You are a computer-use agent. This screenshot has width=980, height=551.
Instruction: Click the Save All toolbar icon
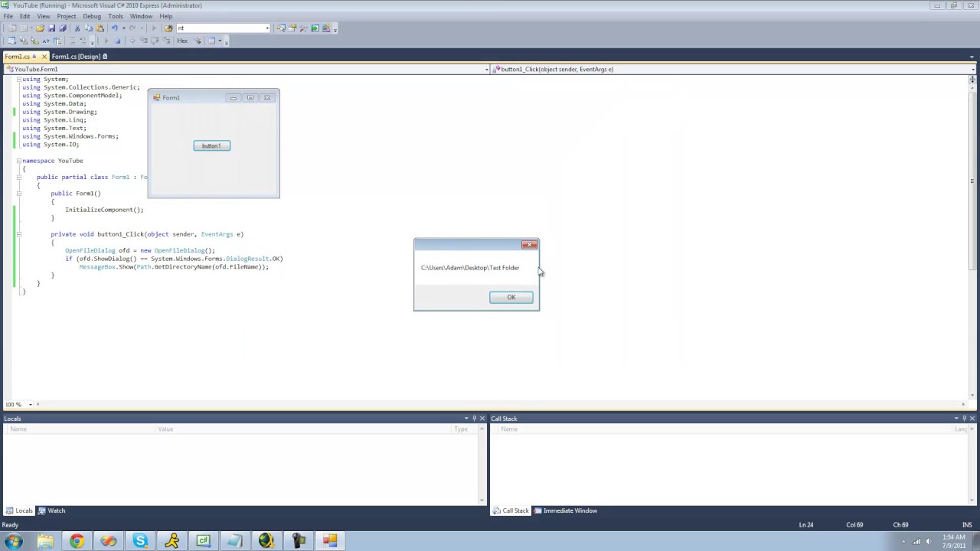[63, 28]
